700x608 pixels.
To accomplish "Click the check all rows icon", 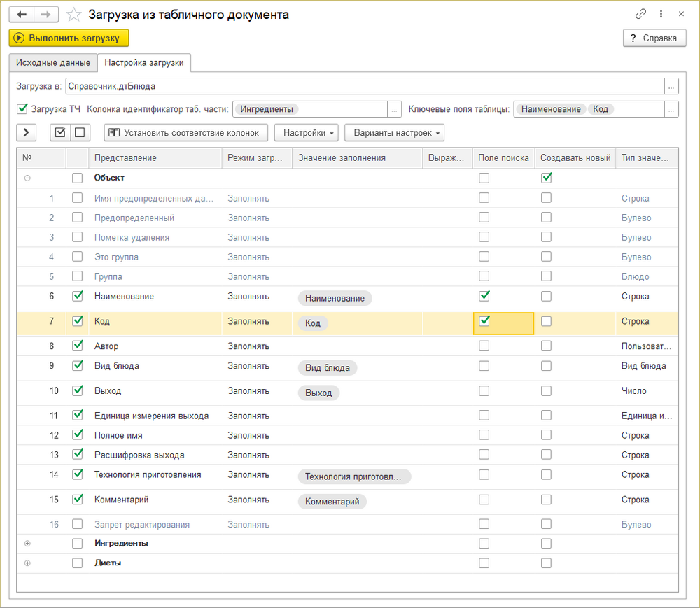I will [60, 132].
